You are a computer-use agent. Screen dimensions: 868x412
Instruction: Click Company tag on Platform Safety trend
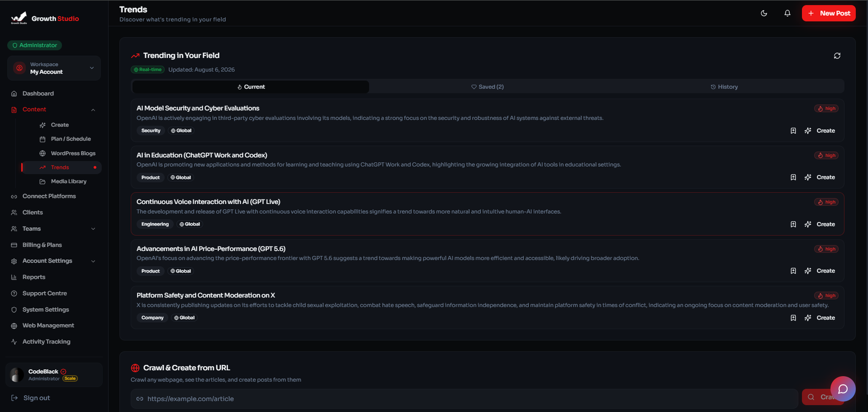click(152, 318)
